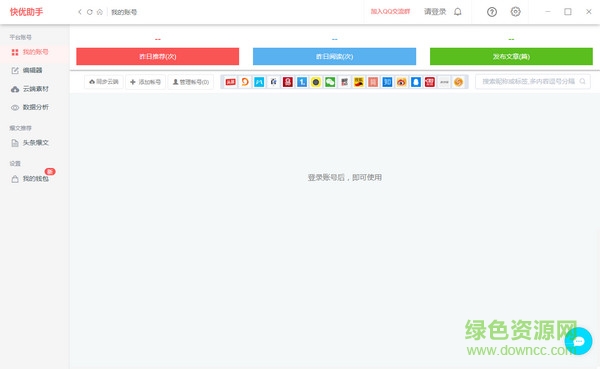
Task: Select the red square icon after QQ
Action: pyautogui.click(x=430, y=82)
